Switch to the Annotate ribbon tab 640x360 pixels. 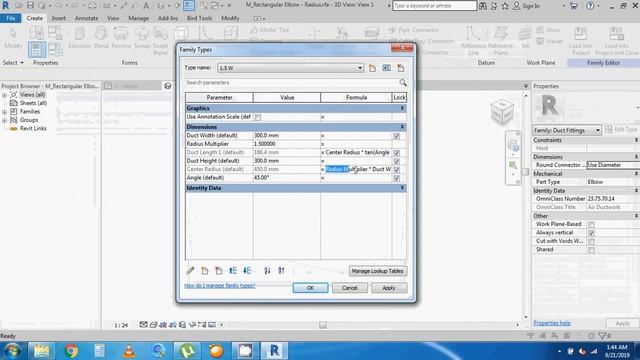tap(86, 18)
